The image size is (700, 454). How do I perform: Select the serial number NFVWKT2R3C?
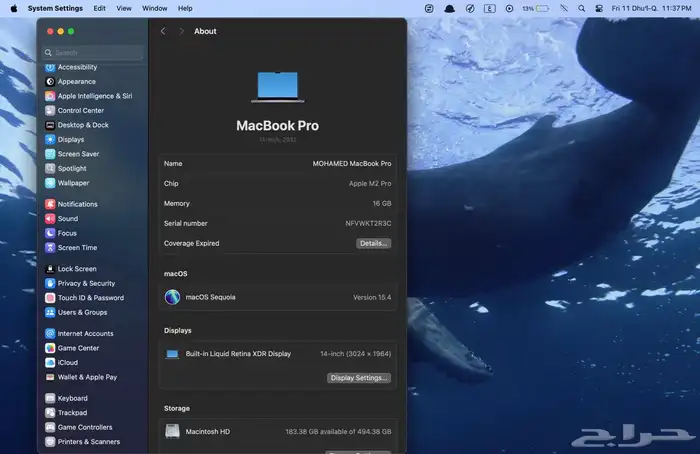368,224
